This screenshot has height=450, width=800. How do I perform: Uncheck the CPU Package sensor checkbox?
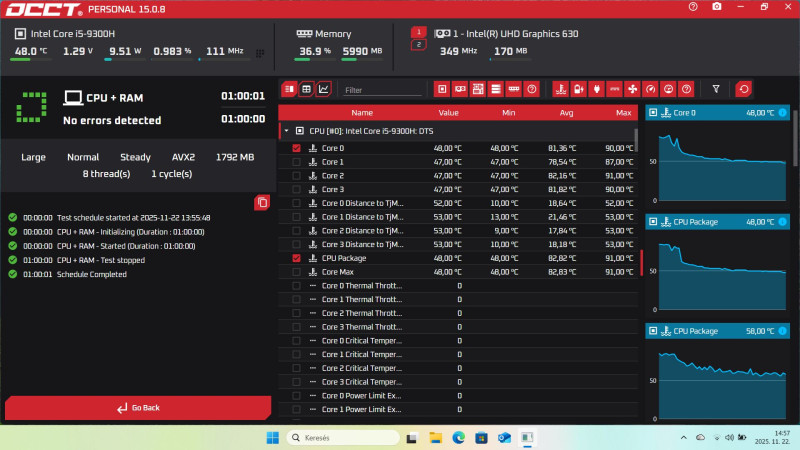(296, 258)
